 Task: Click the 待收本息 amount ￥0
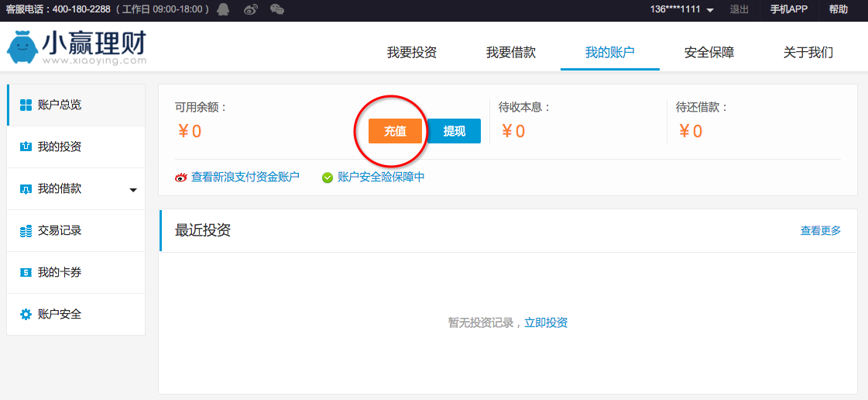pos(513,131)
